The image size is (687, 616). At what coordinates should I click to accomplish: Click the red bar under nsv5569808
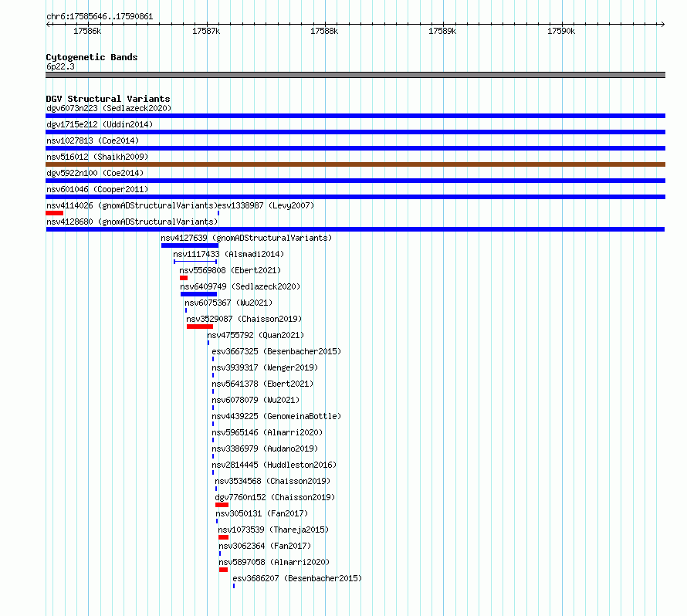pyautogui.click(x=184, y=278)
